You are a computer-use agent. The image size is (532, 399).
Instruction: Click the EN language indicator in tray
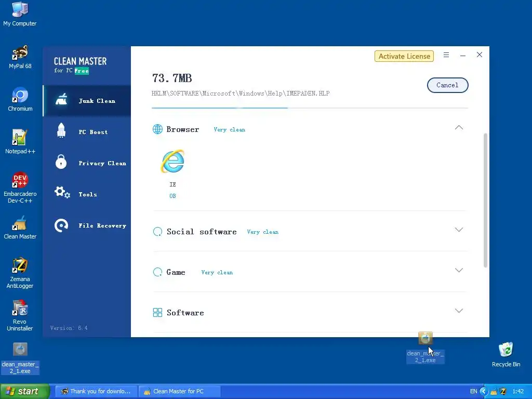[473, 392]
